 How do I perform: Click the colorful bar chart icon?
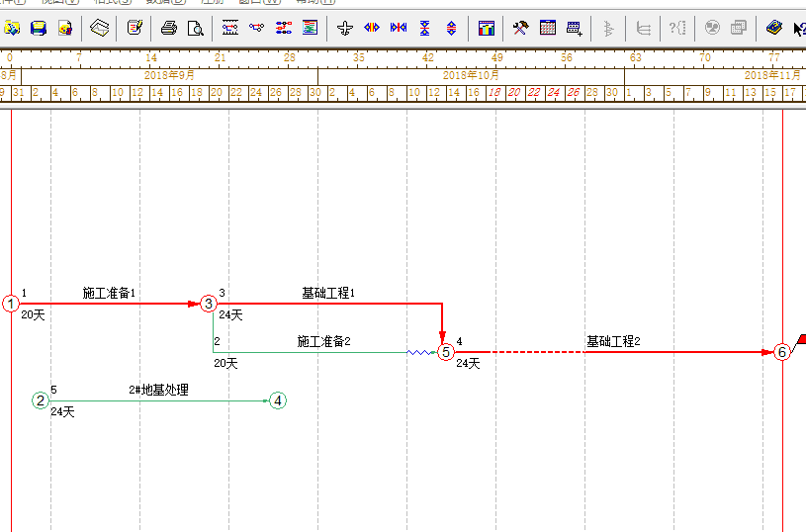[487, 28]
